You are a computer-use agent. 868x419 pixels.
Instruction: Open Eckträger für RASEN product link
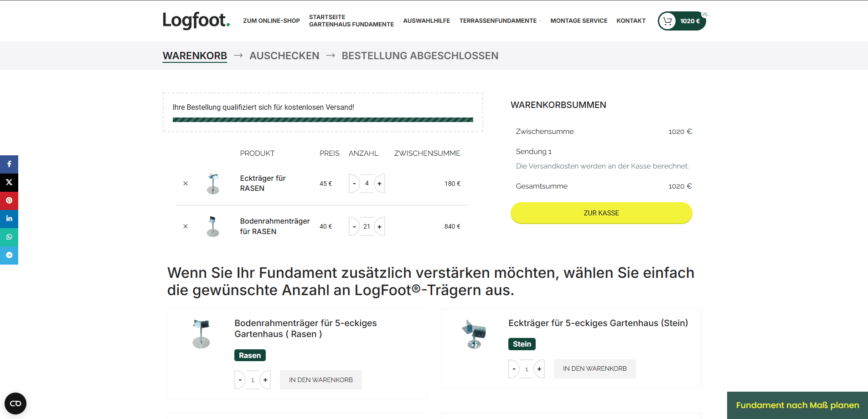tap(263, 183)
